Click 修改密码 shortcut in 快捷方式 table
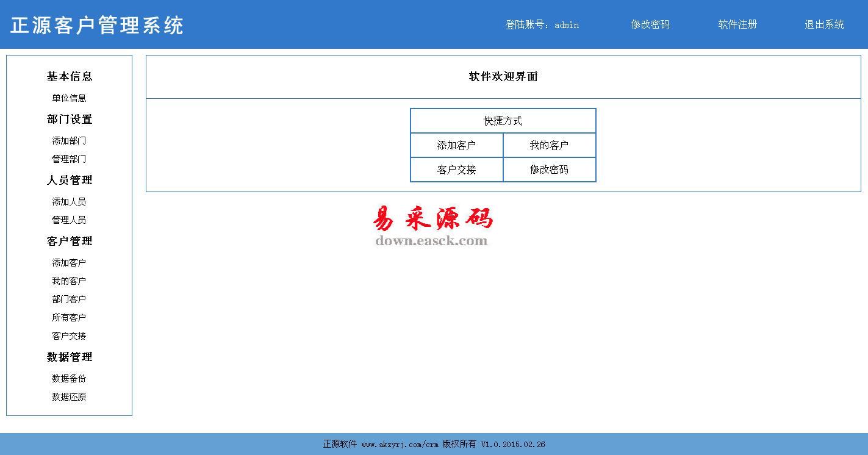This screenshot has height=455, width=868. [x=549, y=170]
